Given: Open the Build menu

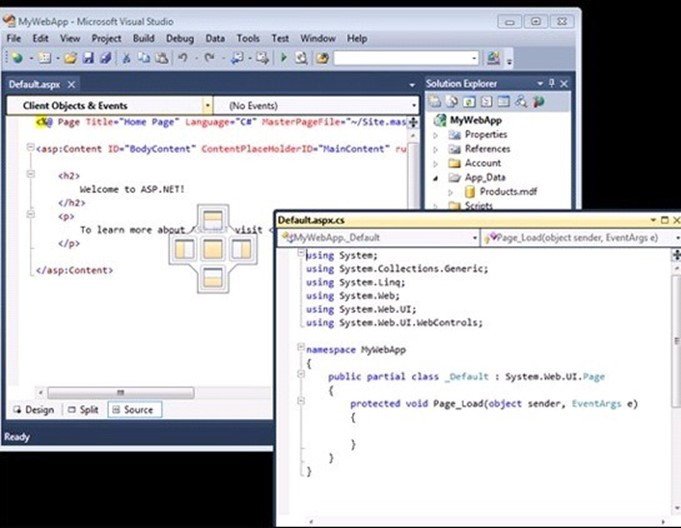Looking at the screenshot, I should [143, 38].
